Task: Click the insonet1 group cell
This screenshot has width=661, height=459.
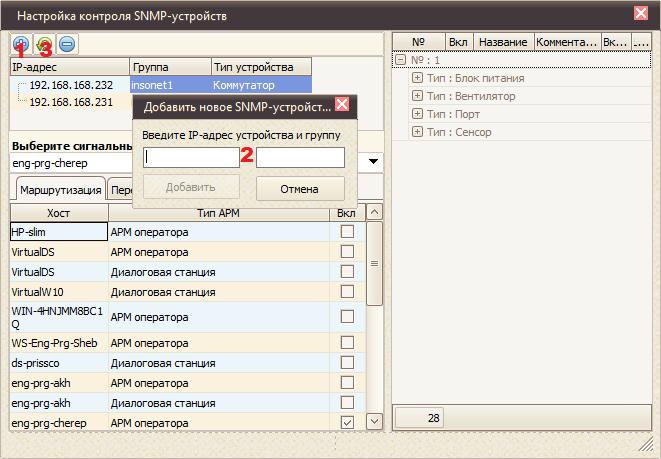Action: (x=171, y=85)
